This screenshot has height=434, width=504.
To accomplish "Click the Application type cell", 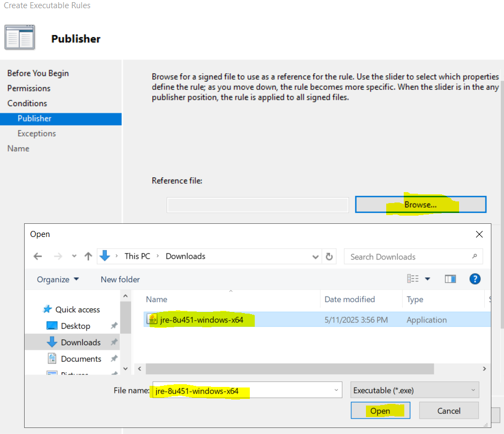I will [x=427, y=320].
